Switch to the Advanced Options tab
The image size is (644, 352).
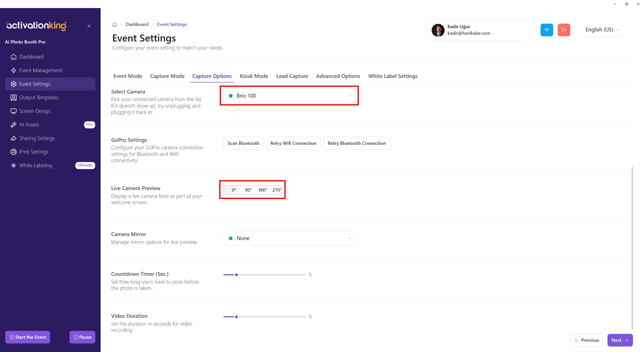[x=338, y=76]
